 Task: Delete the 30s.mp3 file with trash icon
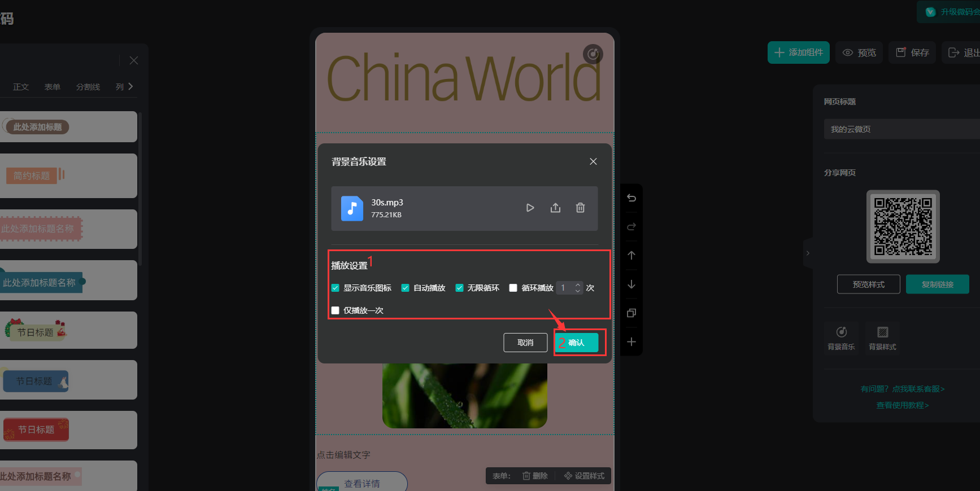tap(580, 208)
